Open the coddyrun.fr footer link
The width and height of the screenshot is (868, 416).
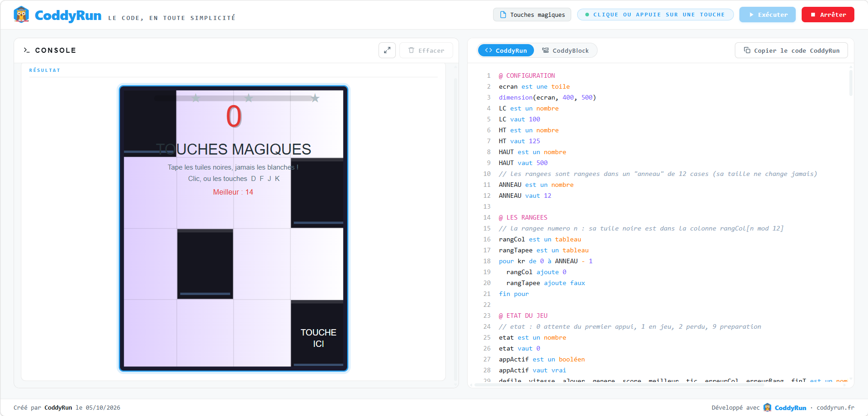coord(835,407)
